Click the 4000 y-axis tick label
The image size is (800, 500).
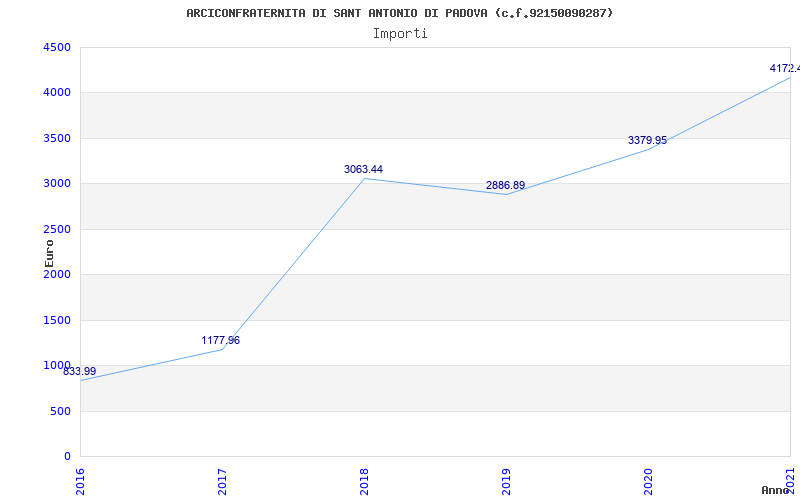(58, 93)
